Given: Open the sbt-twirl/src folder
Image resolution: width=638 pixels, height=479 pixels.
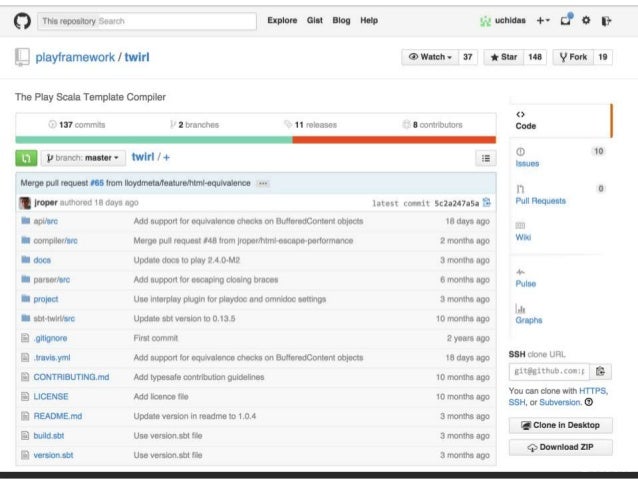Looking at the screenshot, I should [54, 319].
